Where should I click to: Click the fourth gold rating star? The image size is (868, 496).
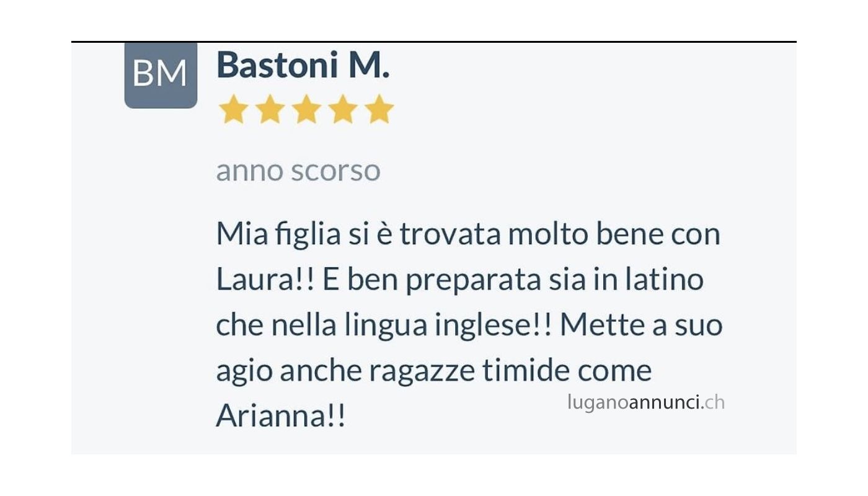[343, 109]
